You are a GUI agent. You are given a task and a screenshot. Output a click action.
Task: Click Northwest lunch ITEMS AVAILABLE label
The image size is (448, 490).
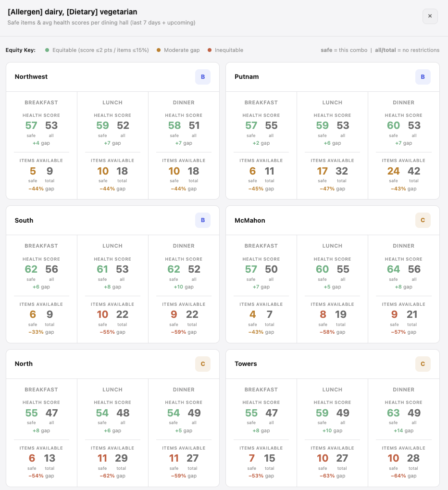pos(112,161)
